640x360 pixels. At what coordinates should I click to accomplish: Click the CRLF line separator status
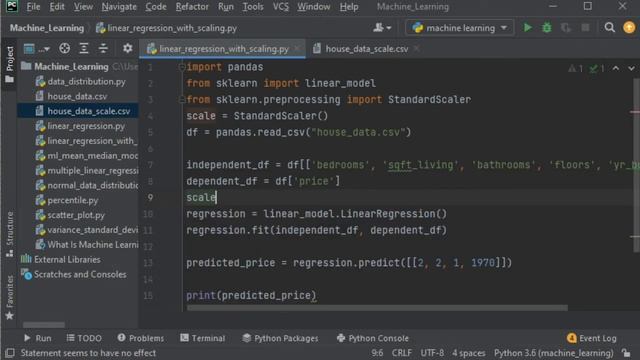point(402,353)
